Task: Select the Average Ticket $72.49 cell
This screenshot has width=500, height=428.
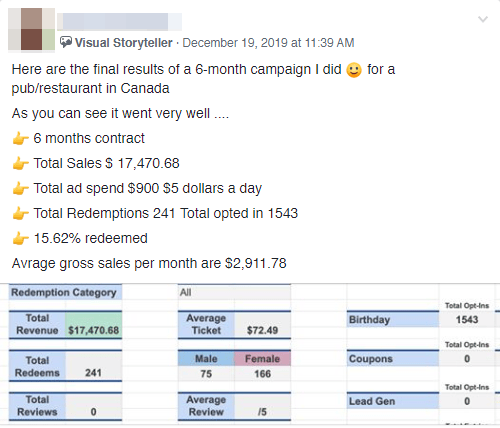Action: click(262, 325)
